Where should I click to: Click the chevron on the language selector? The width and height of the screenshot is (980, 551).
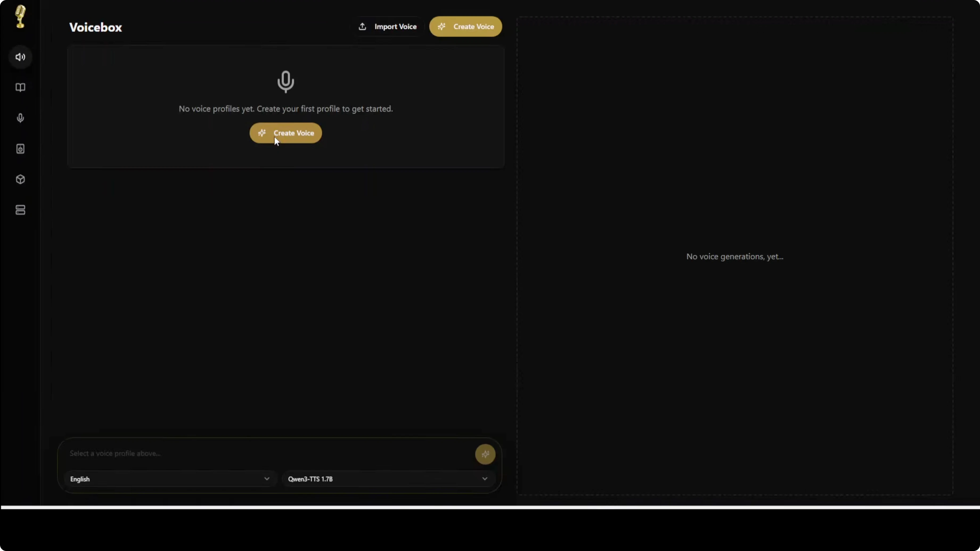pos(267,479)
